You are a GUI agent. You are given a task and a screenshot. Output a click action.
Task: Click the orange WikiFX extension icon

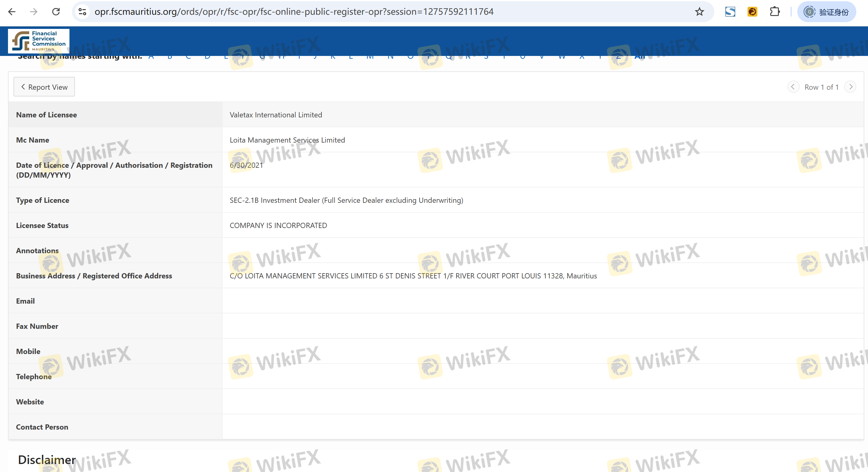pyautogui.click(x=752, y=12)
